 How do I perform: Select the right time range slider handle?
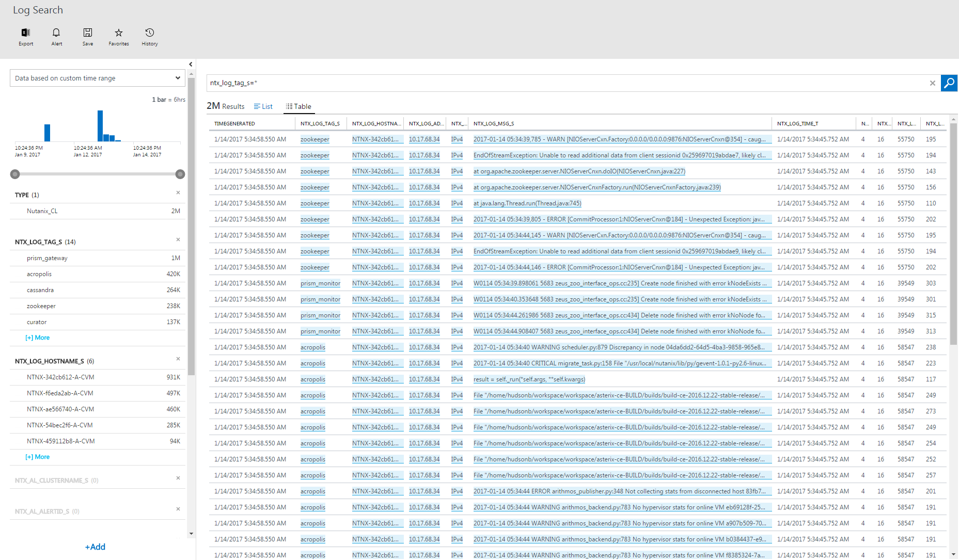(180, 174)
